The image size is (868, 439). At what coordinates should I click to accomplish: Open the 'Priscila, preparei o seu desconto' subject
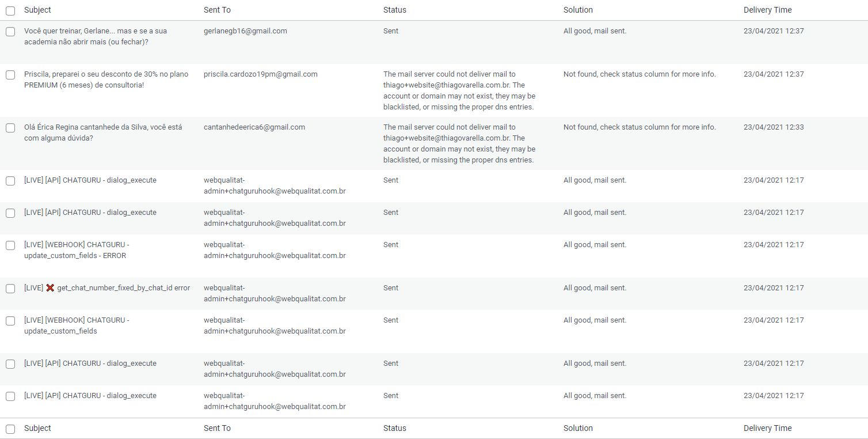pyautogui.click(x=106, y=80)
